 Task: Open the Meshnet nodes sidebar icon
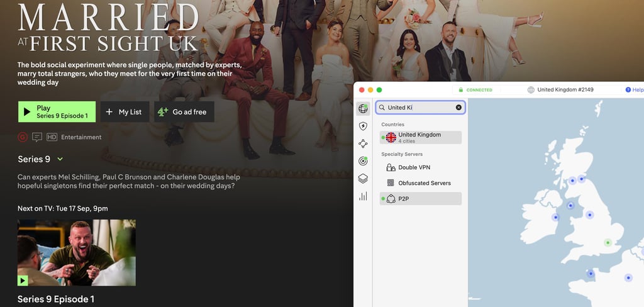coord(363,143)
